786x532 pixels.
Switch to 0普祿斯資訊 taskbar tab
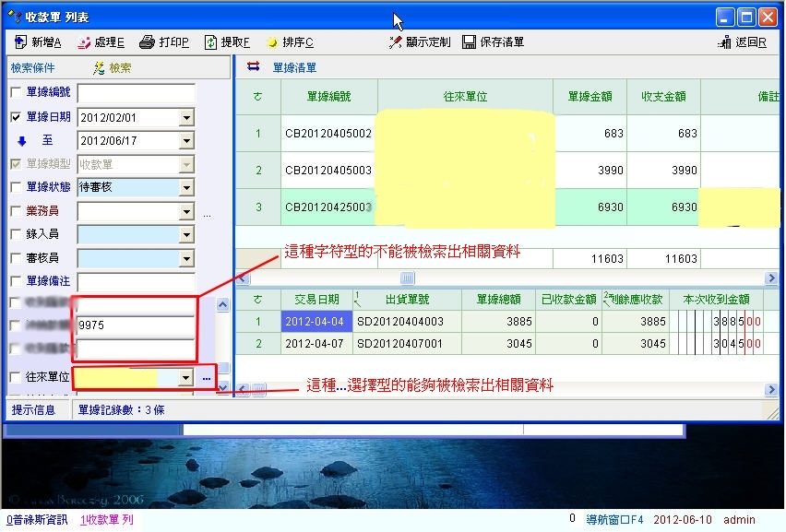[37, 520]
